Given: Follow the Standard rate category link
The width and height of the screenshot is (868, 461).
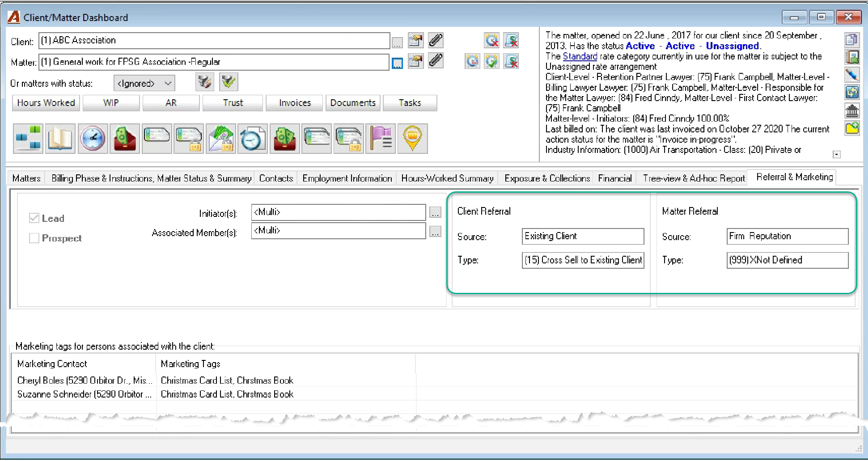Looking at the screenshot, I should click(580, 56).
